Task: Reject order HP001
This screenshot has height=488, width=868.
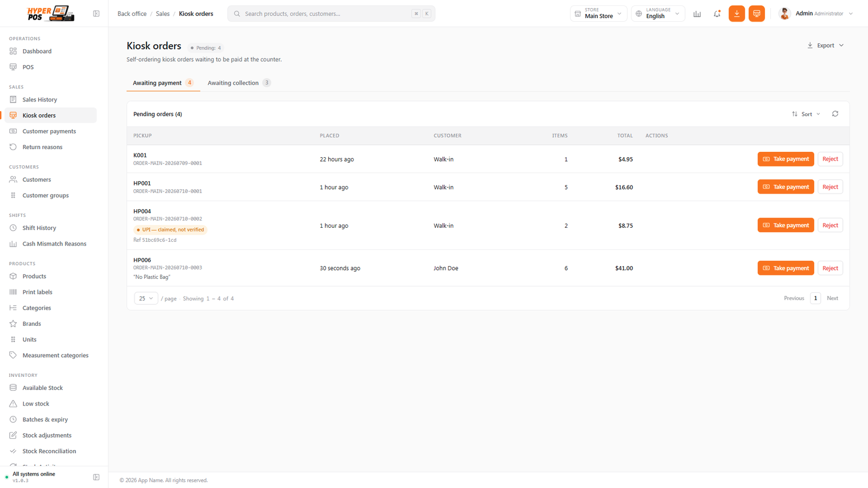Action: pos(830,187)
